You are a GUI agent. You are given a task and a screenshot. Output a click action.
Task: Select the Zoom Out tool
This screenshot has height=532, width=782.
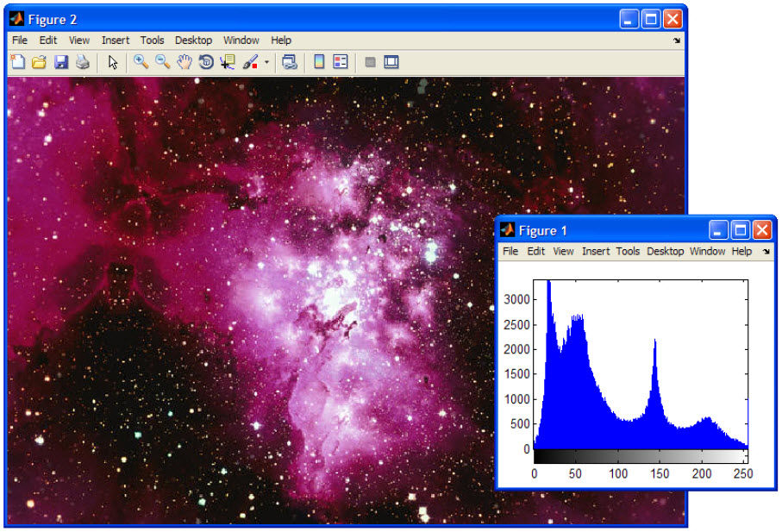(x=162, y=61)
